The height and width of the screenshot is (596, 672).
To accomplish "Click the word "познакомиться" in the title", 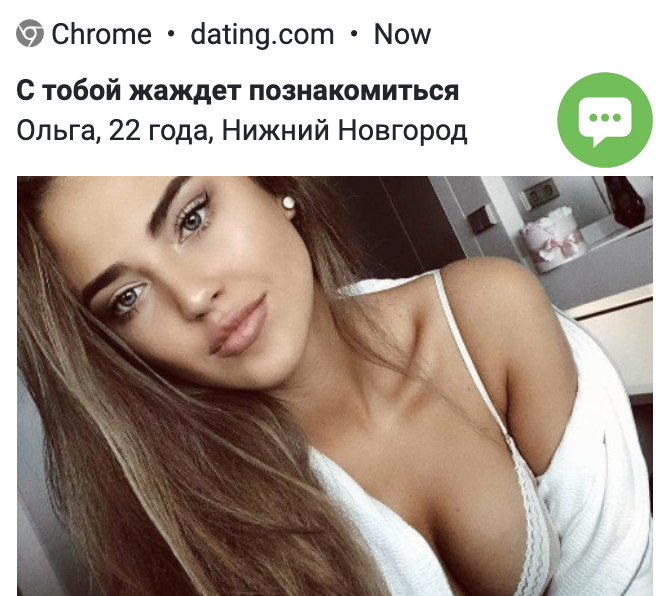I will [x=354, y=90].
